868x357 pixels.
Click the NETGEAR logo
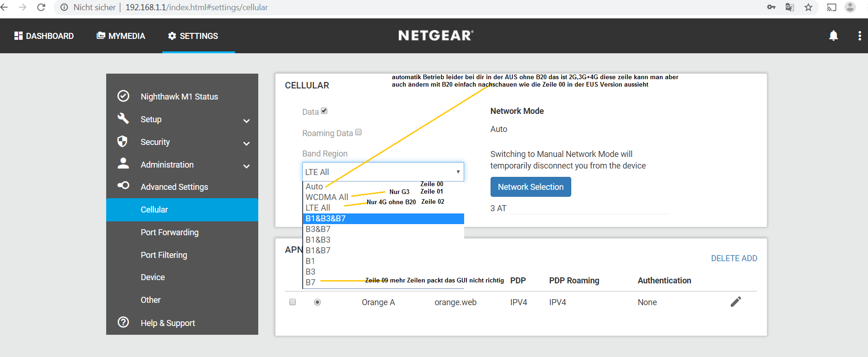pos(436,36)
